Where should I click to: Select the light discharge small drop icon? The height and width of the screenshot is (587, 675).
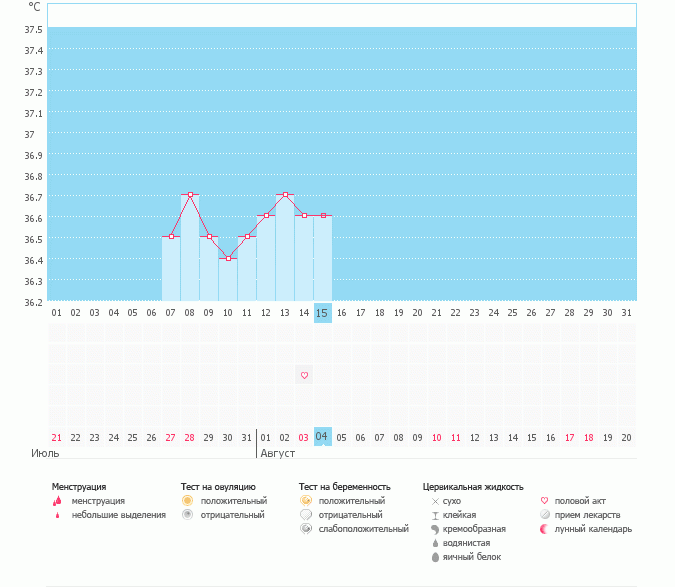tap(57, 515)
